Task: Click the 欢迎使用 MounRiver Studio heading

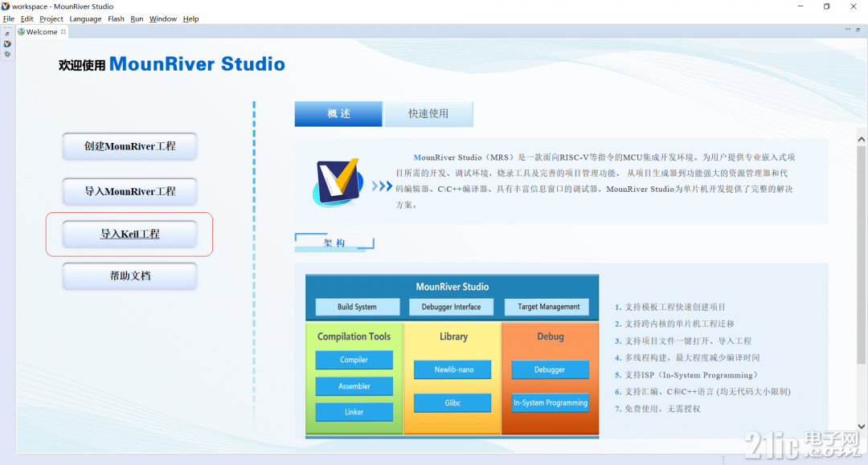Action: point(172,64)
